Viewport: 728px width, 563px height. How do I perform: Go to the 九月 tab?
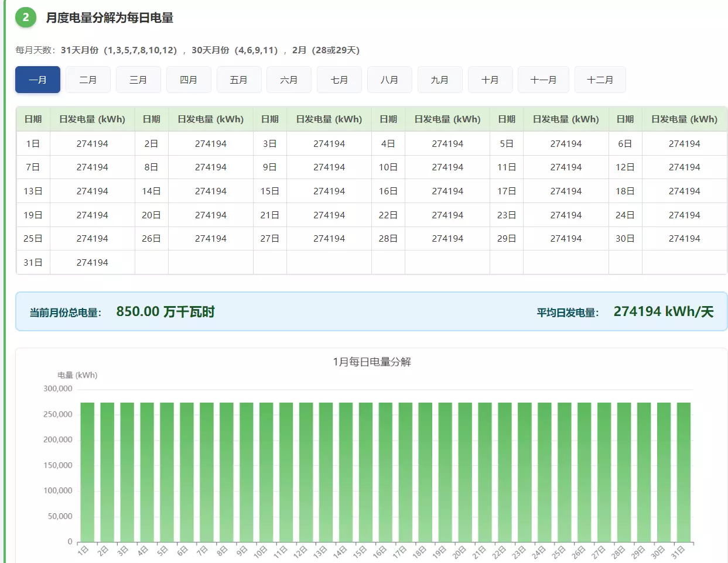click(x=439, y=80)
